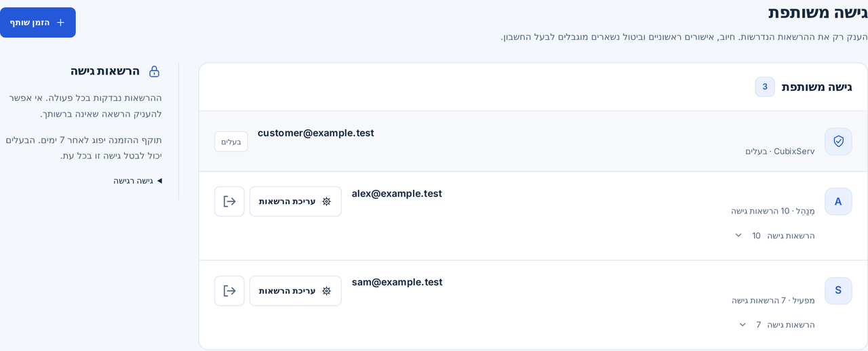
Task: Click the בעלים badge on the owner row
Action: point(231,142)
